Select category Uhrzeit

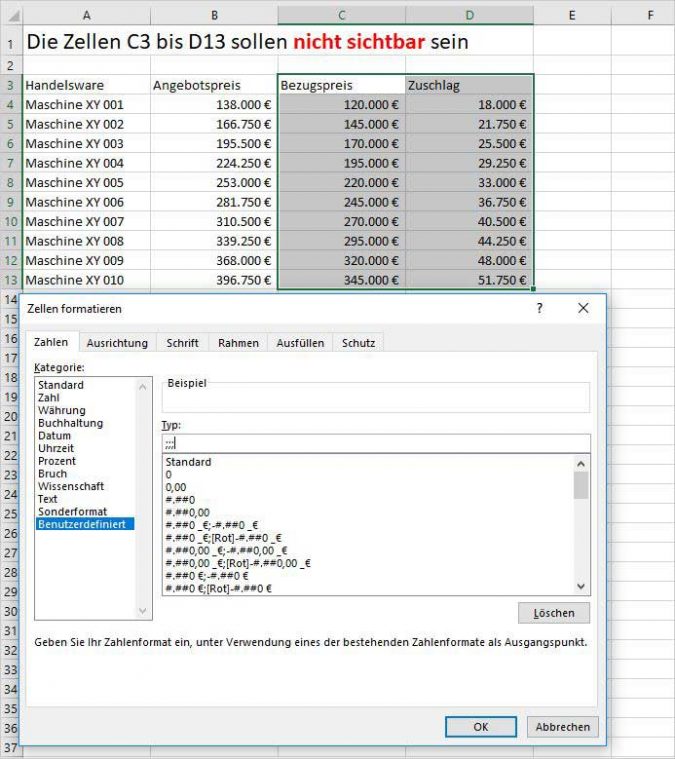[56, 448]
